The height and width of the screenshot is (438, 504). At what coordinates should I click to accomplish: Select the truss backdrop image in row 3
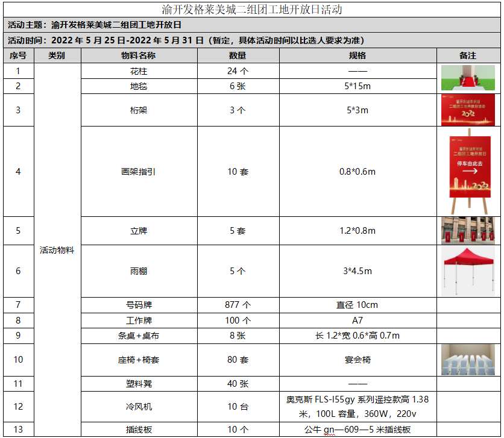click(x=467, y=110)
